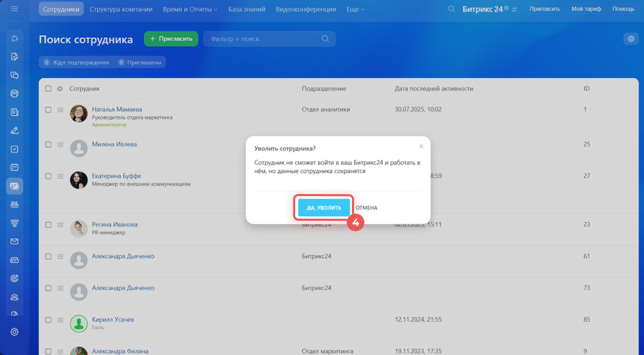Open the robot icon in sidebar
644x355 pixels.
click(14, 204)
